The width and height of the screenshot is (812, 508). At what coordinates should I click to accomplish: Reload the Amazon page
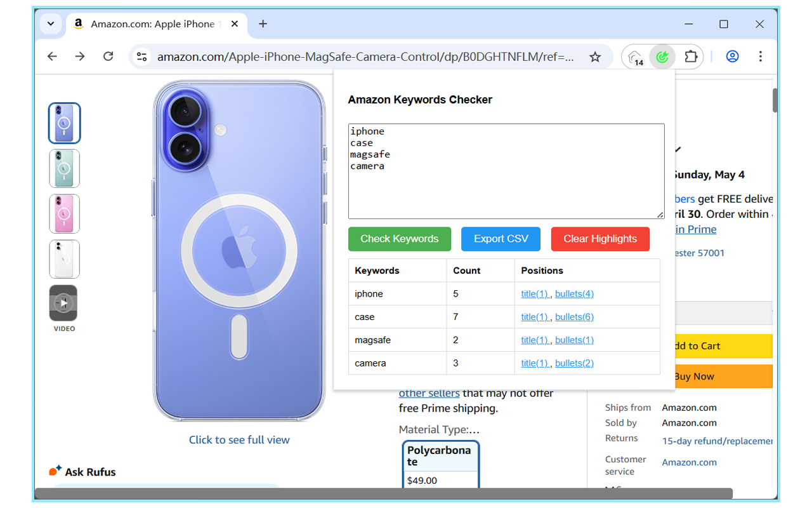click(x=108, y=57)
